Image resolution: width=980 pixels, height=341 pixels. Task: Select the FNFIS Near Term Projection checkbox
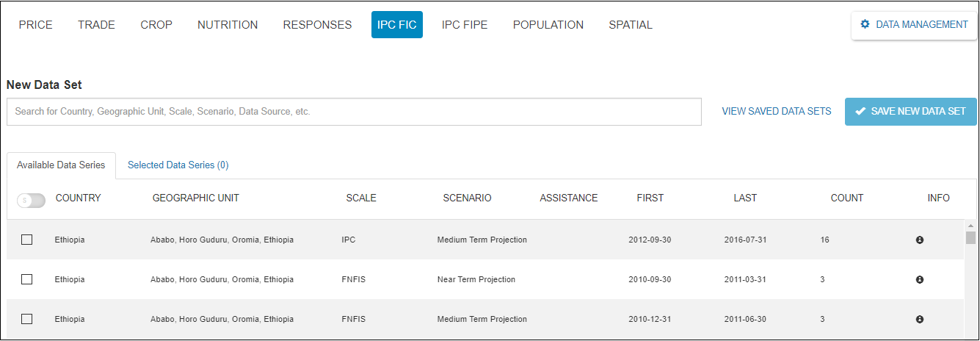pyautogui.click(x=27, y=279)
